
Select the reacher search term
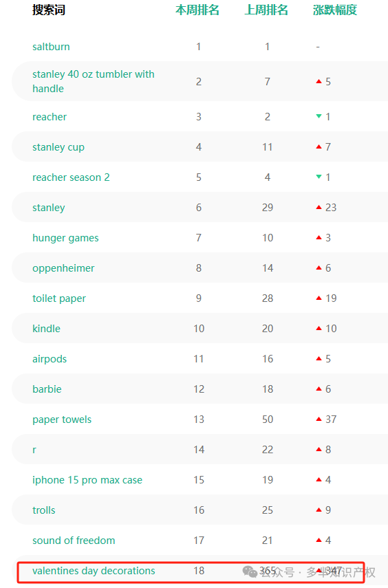(50, 117)
